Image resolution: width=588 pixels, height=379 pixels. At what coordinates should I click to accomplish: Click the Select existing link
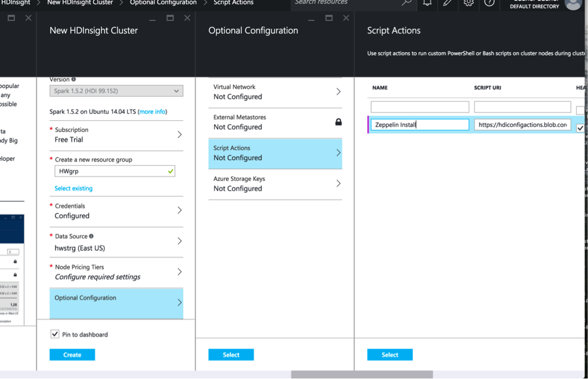73,188
